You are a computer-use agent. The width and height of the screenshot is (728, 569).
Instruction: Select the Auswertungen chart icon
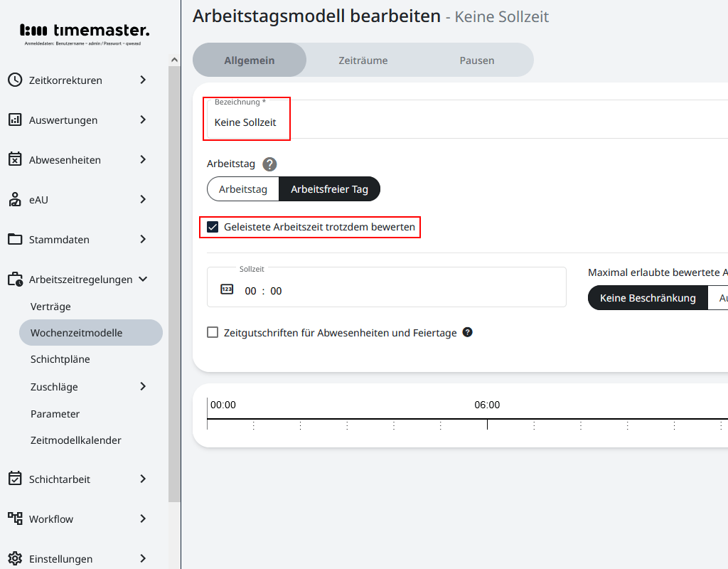(x=16, y=119)
